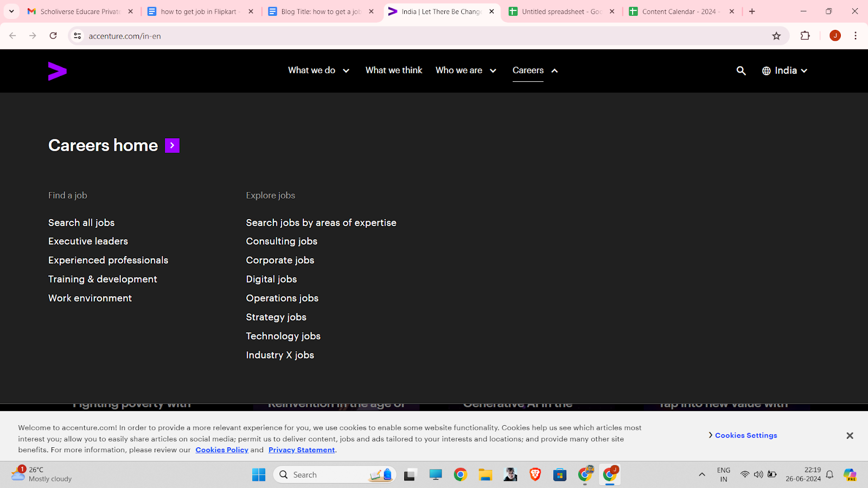This screenshot has height=488, width=868.
Task: Open the Careers home link
Action: pyautogui.click(x=103, y=145)
